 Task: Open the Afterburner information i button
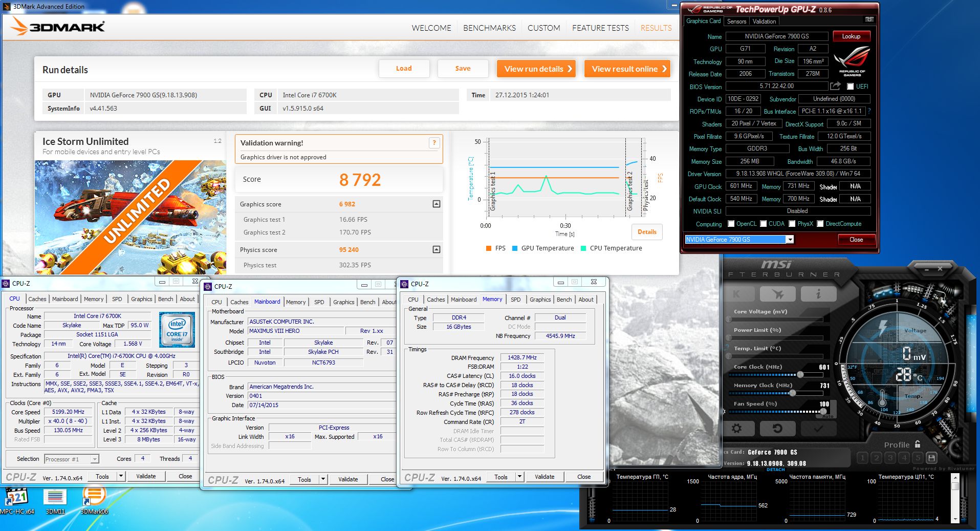818,294
